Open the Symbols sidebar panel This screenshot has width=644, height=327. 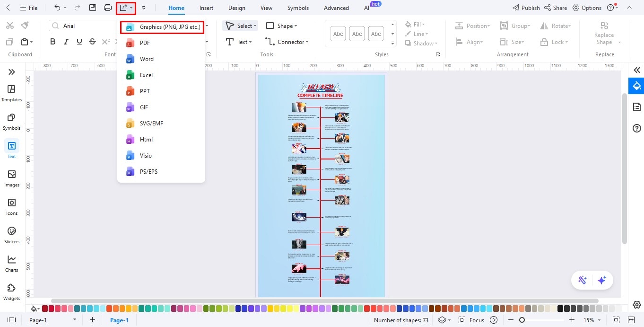point(11,122)
